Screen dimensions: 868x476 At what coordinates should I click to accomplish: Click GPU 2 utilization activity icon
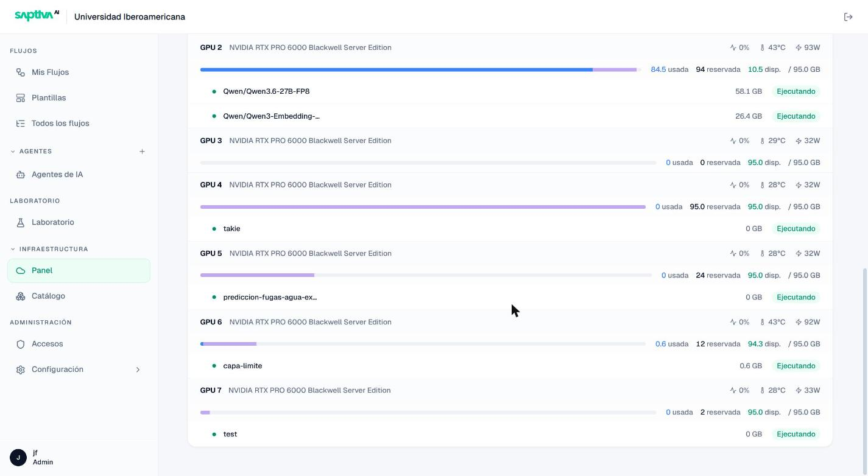pyautogui.click(x=733, y=47)
